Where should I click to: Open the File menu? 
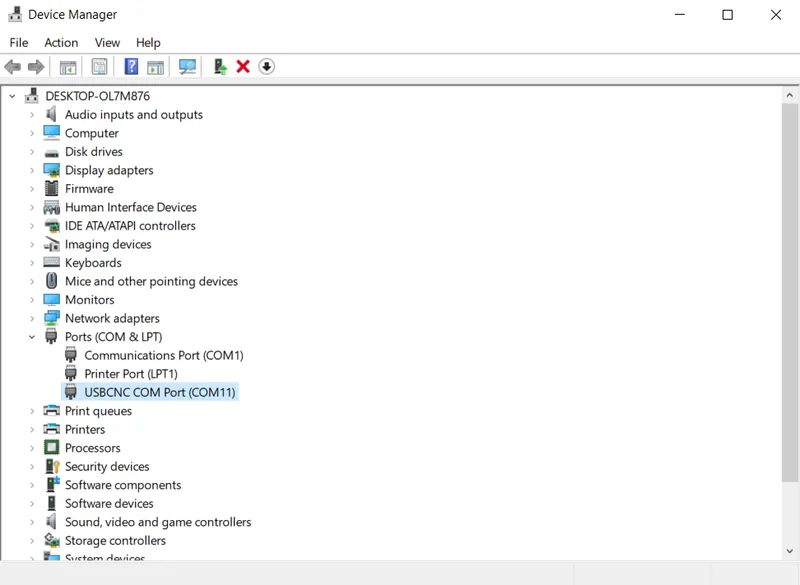pyautogui.click(x=18, y=42)
